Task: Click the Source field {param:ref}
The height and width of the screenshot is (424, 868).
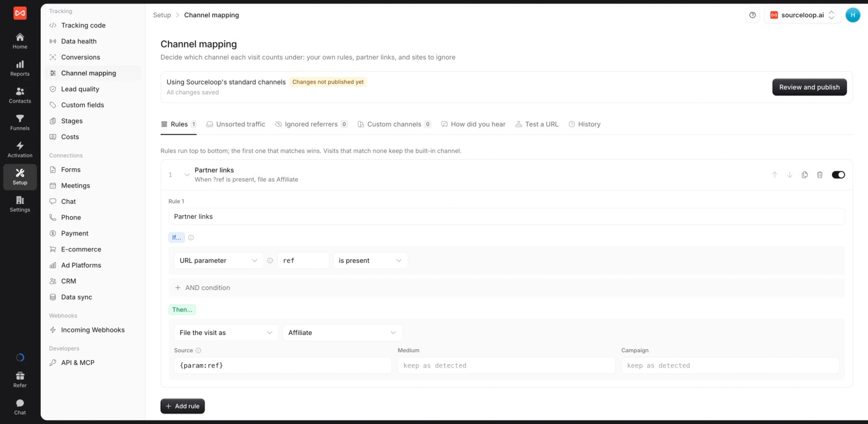Action: coord(283,366)
